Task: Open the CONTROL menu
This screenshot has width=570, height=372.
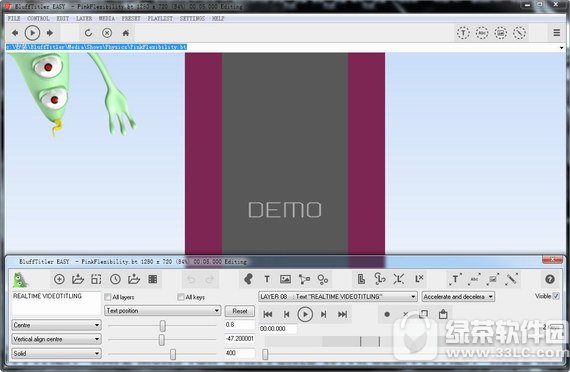Action: coord(38,18)
